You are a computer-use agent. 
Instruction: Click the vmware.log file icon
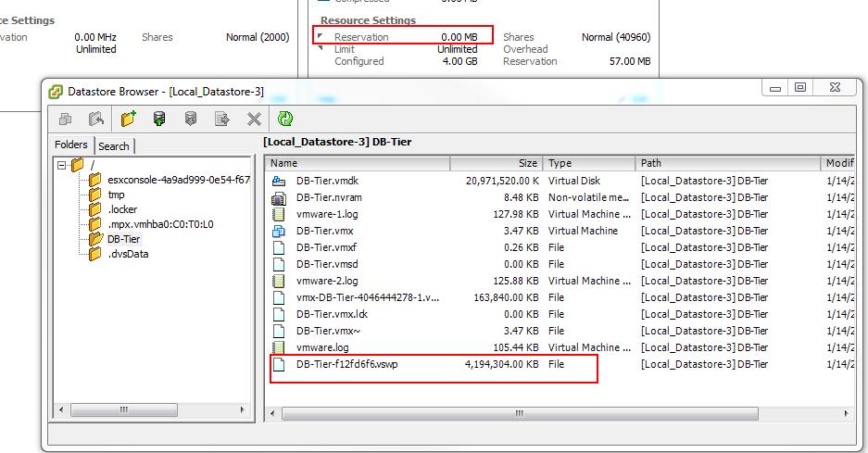[279, 347]
